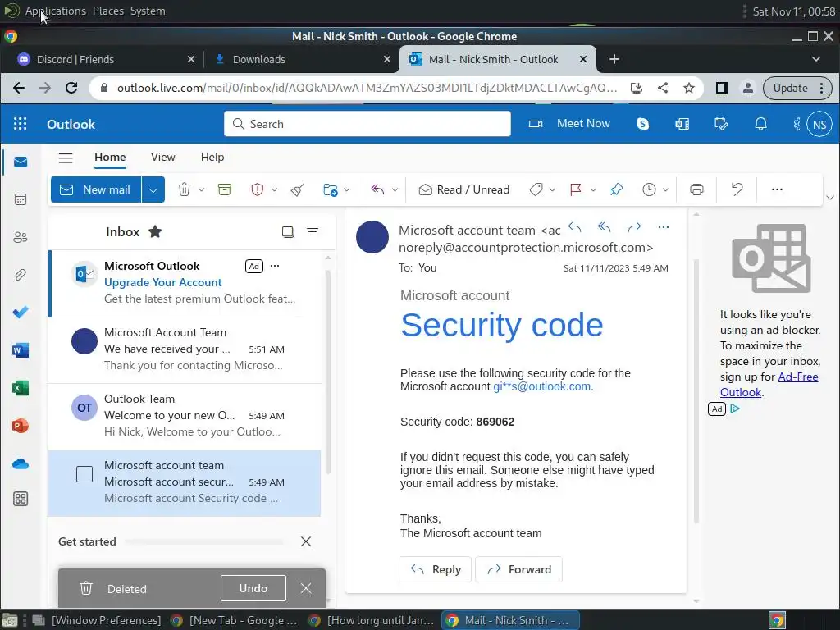This screenshot has width=840, height=630.
Task: Open the Ad-Free Outlook link
Action: pos(769,385)
